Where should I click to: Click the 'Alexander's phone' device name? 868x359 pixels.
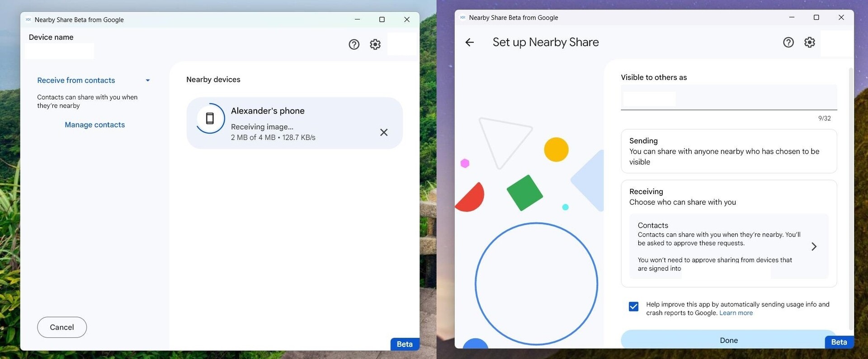coord(268,111)
